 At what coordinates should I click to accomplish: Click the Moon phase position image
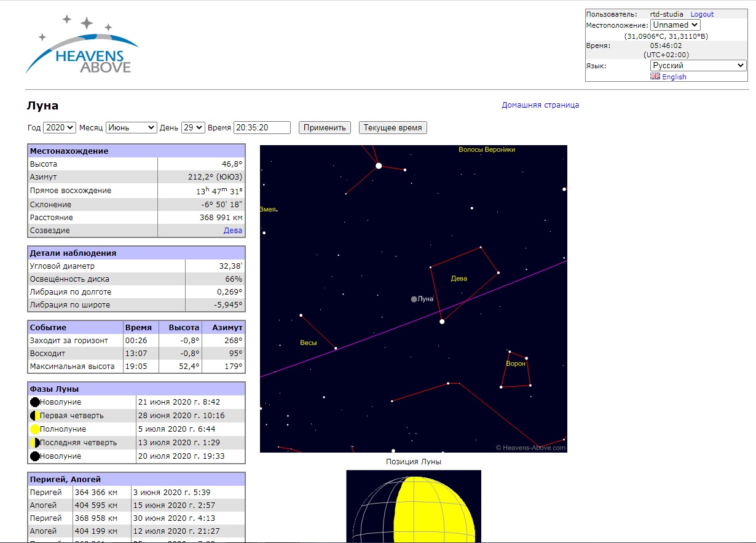pyautogui.click(x=414, y=507)
